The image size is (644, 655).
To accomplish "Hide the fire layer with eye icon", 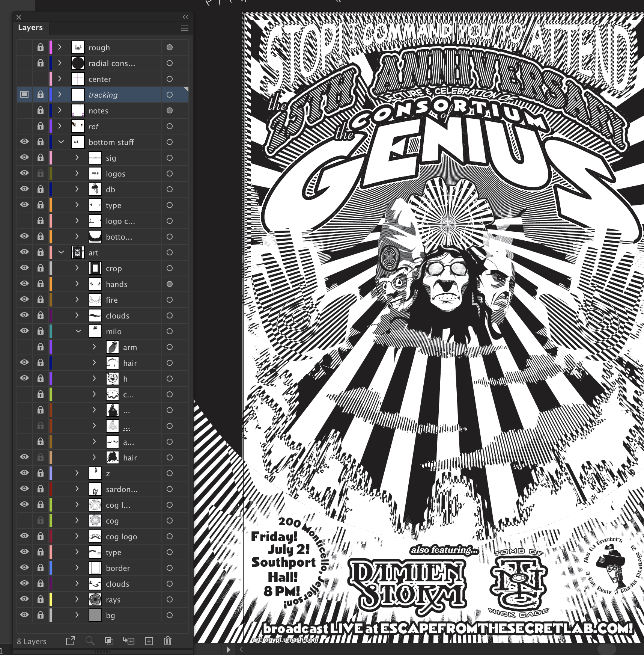I will (x=24, y=300).
